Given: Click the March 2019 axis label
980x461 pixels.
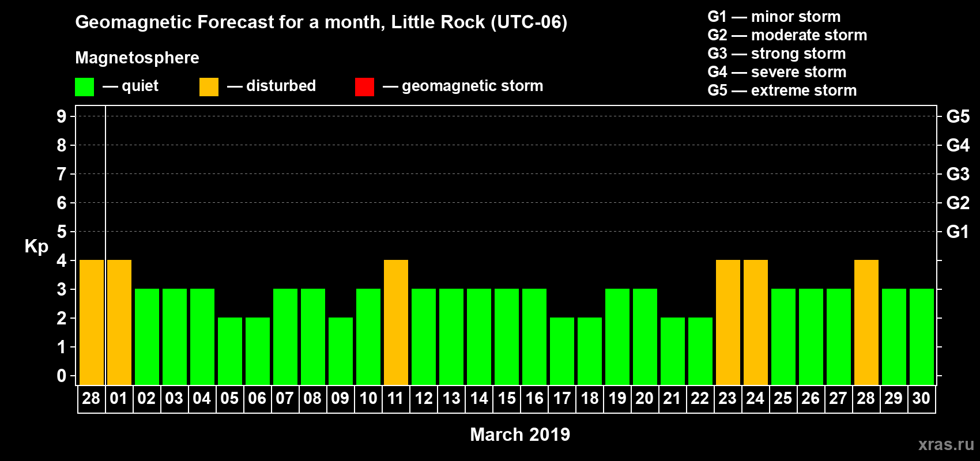Looking at the screenshot, I should click(520, 434).
